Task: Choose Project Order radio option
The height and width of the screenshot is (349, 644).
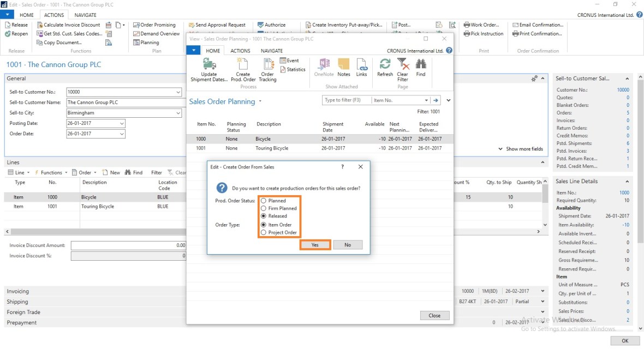Action: point(264,232)
